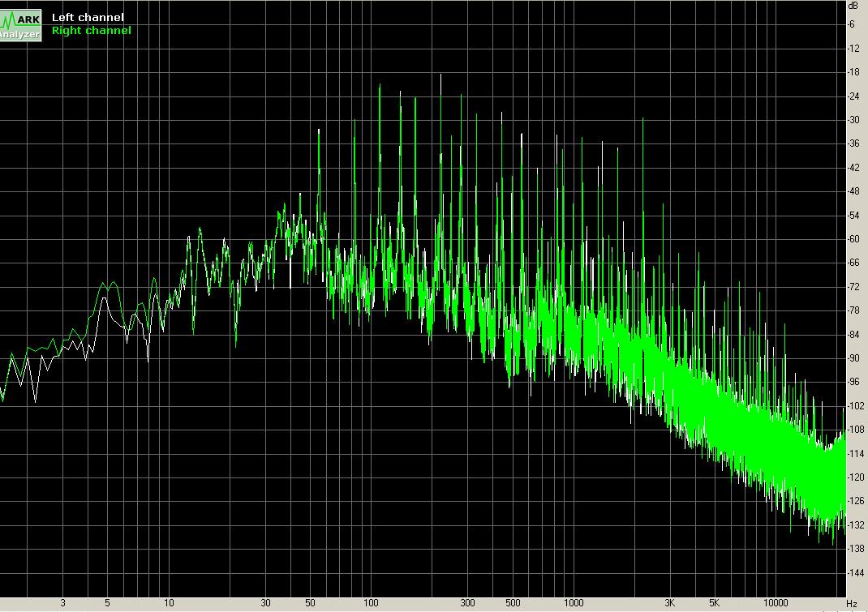Click the "-96" dB scale value
Image resolution: width=868 pixels, height=612 pixels.
point(853,383)
